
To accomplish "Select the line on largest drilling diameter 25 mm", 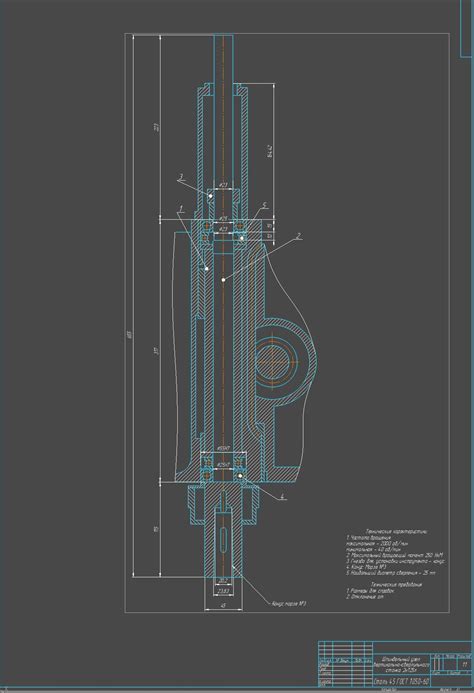I will (391, 572).
